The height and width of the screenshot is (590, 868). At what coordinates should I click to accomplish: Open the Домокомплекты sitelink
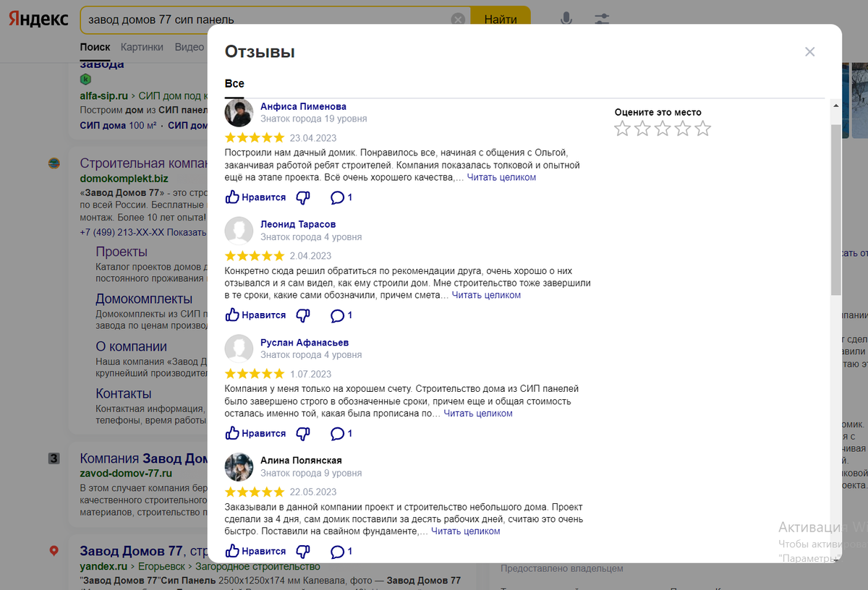click(144, 299)
